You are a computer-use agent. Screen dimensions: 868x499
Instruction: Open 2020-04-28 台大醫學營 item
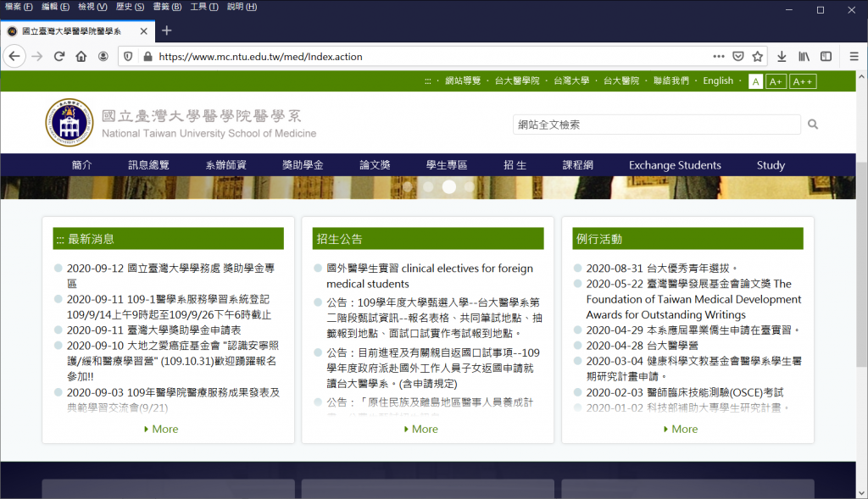643,346
